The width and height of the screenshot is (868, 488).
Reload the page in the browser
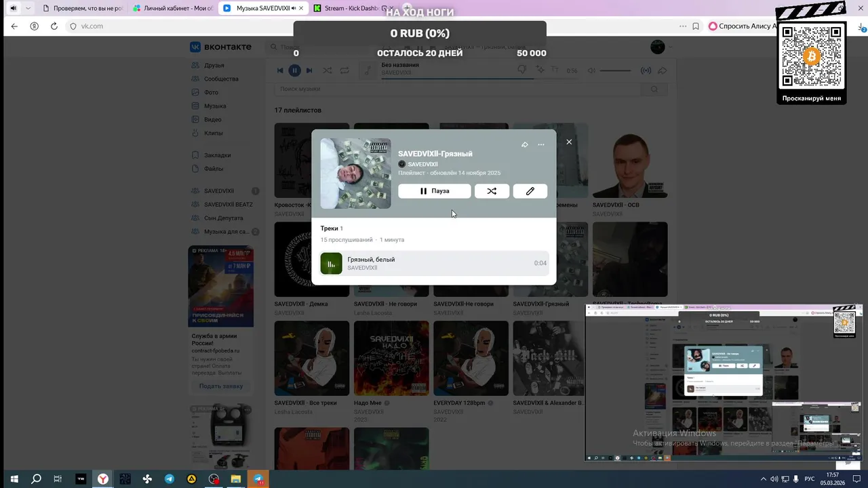(x=54, y=26)
